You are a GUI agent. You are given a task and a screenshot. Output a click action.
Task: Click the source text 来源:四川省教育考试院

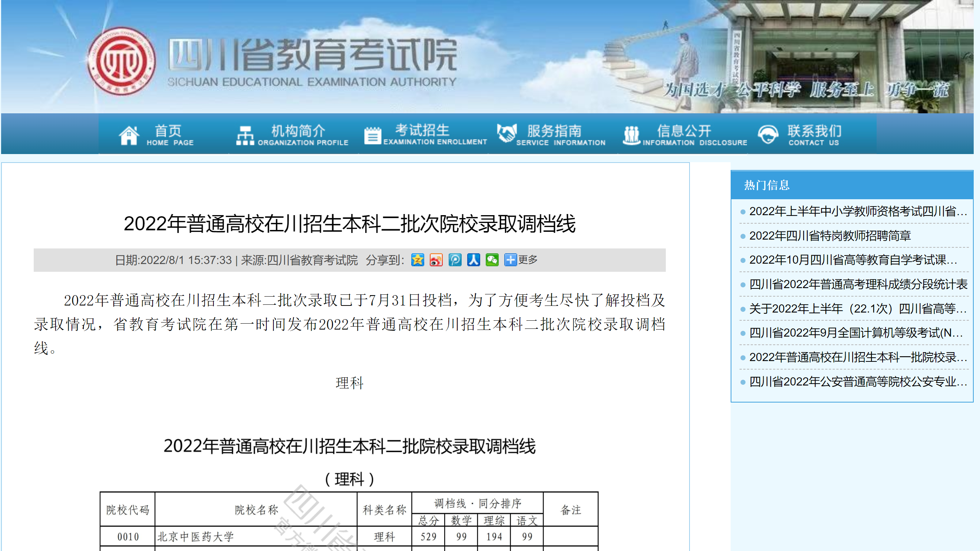point(299,260)
